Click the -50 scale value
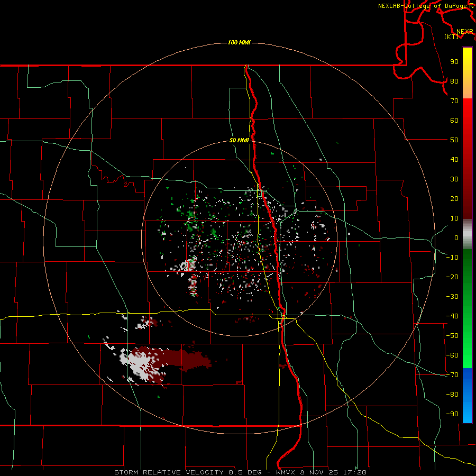476x476 pixels. (452, 336)
